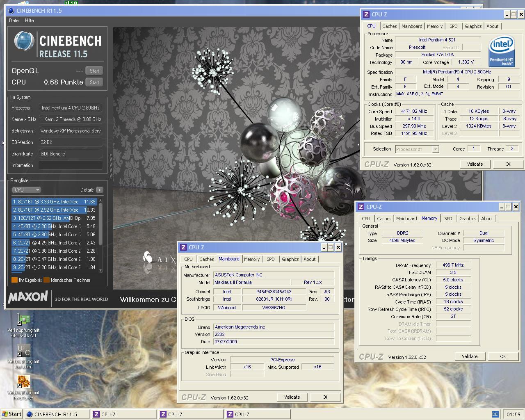Click the third CPU-Z taskbar button
The width and height of the screenshot is (525, 420).
click(x=258, y=414)
